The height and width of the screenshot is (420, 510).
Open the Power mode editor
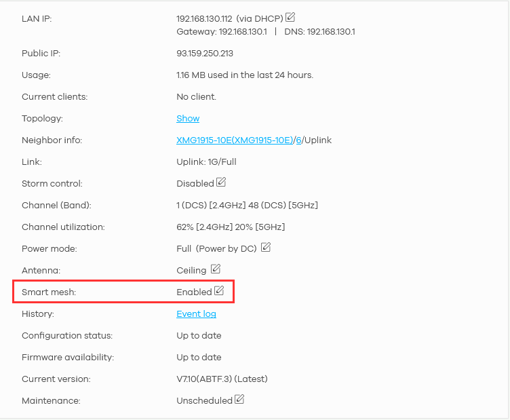(x=266, y=248)
